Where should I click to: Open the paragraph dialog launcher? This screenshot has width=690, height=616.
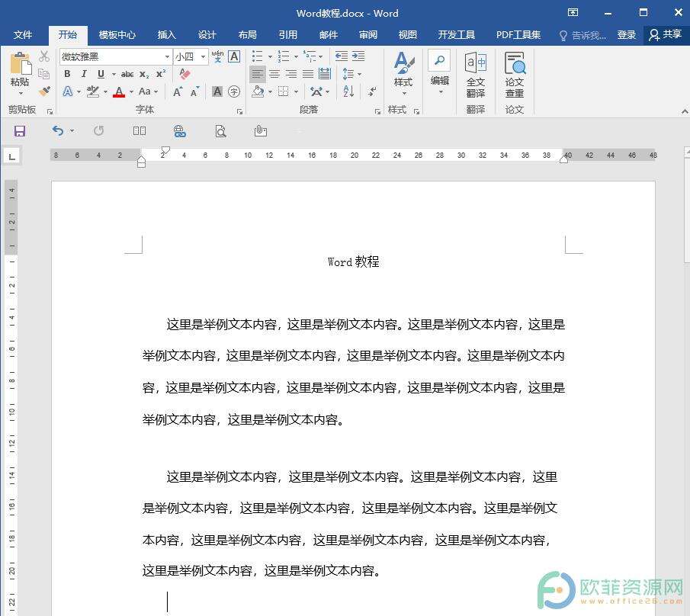coord(377,111)
